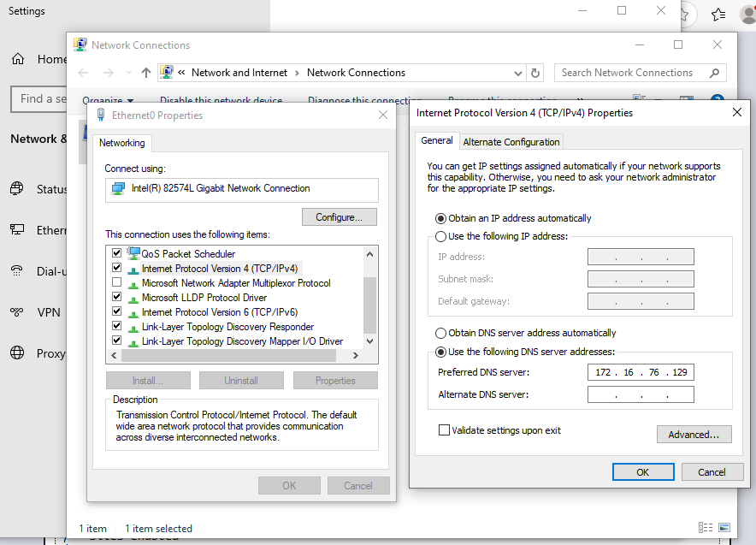756x545 pixels.
Task: Click the favorites star icon in browser
Action: pyautogui.click(x=718, y=15)
